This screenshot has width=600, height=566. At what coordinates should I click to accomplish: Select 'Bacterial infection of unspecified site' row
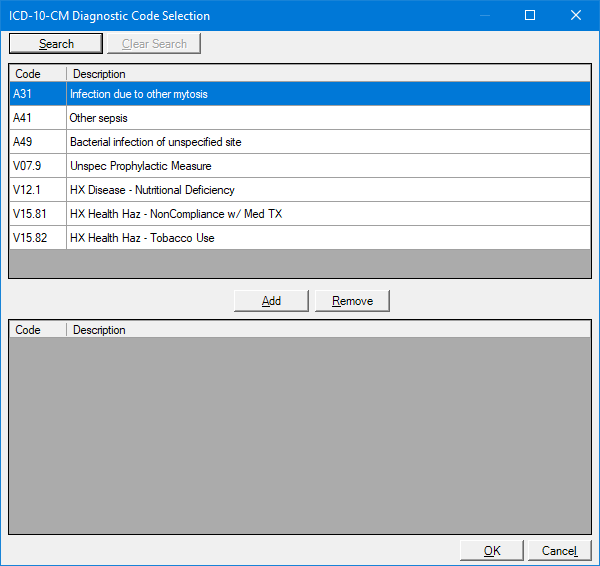tap(300, 142)
